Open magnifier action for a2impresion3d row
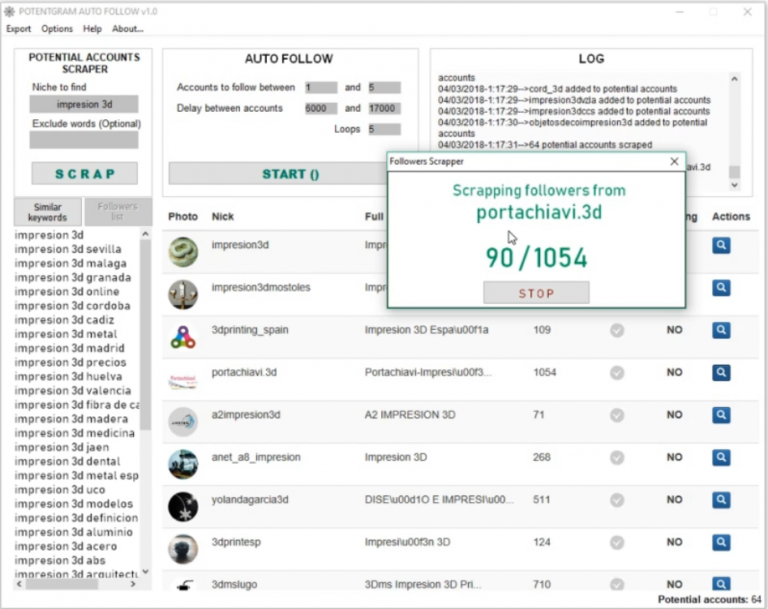 (721, 415)
